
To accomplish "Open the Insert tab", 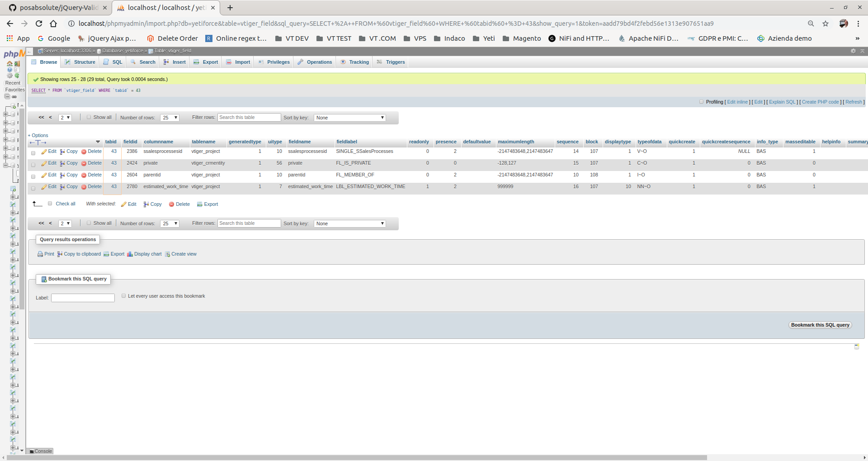I will 175,62.
